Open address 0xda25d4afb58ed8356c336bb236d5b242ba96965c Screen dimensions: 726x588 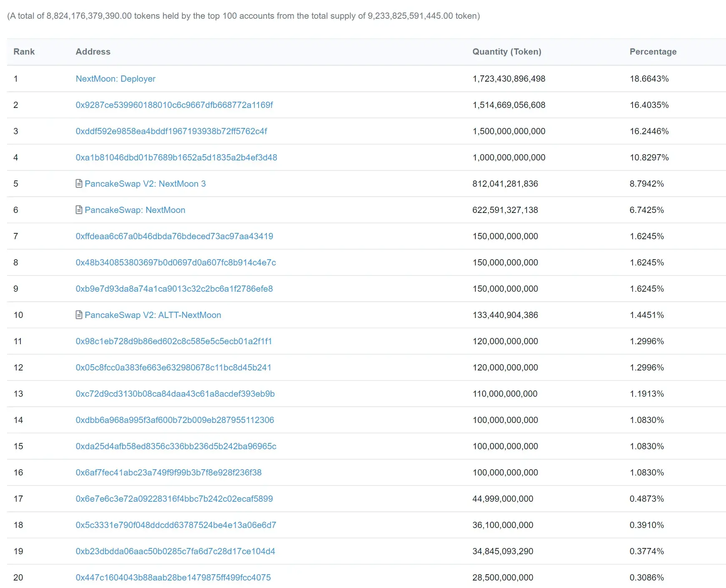click(x=176, y=446)
